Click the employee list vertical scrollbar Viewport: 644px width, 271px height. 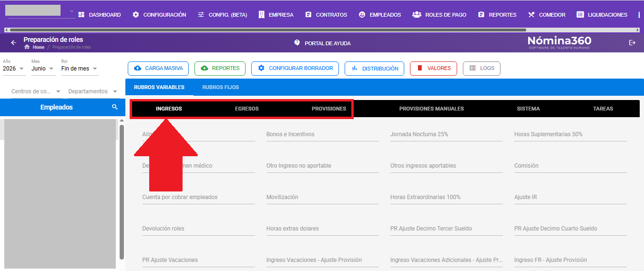[x=122, y=191]
